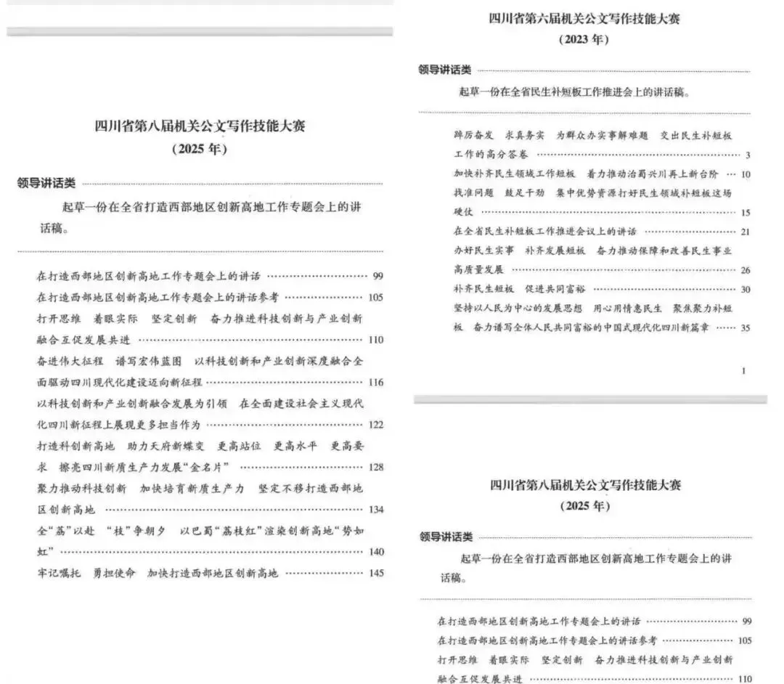Click page number 116 on left page
784x684 pixels.
point(376,383)
